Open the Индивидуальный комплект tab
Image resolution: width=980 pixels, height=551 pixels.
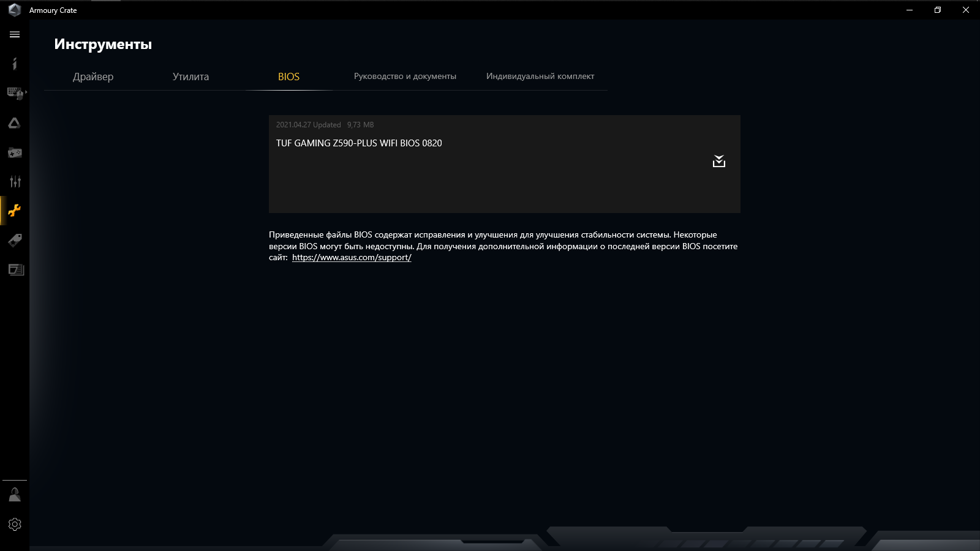coord(540,77)
